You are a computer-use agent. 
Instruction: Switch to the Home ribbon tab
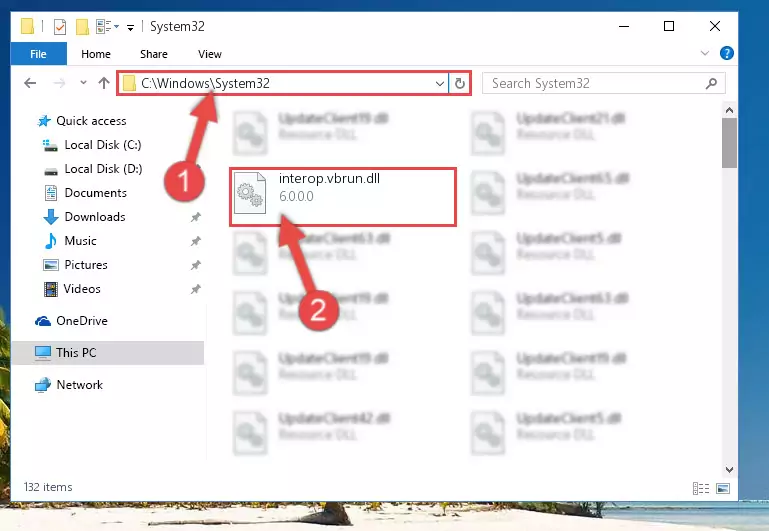click(96, 54)
